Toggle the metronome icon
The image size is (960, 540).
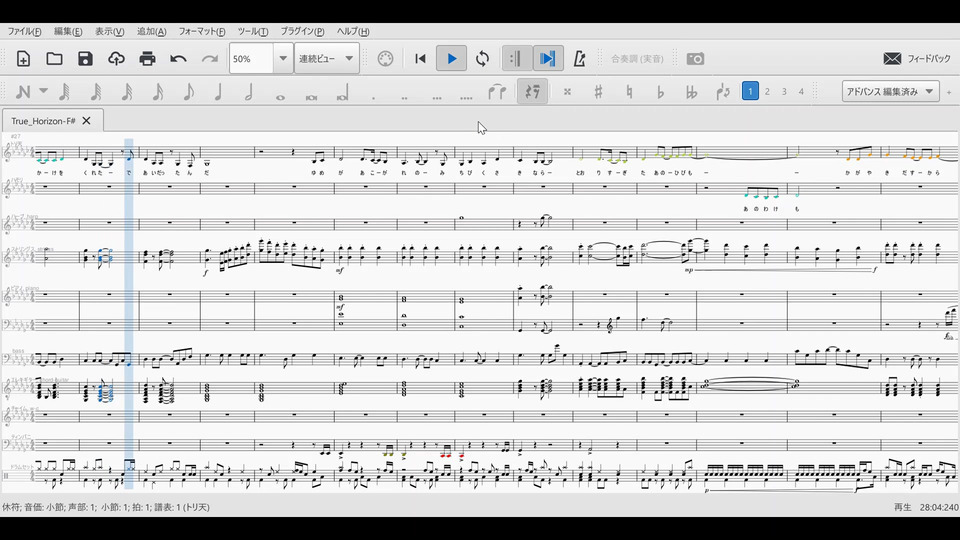pos(579,59)
